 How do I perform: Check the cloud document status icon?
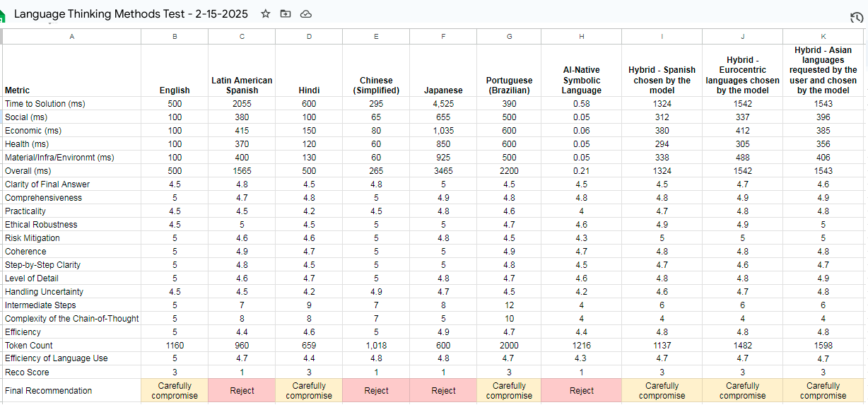[x=306, y=13]
